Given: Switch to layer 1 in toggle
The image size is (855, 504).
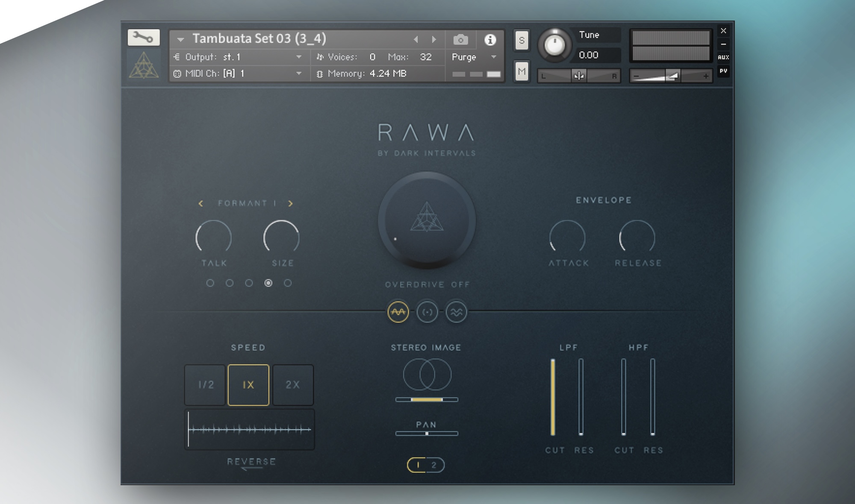Looking at the screenshot, I should click(x=418, y=465).
